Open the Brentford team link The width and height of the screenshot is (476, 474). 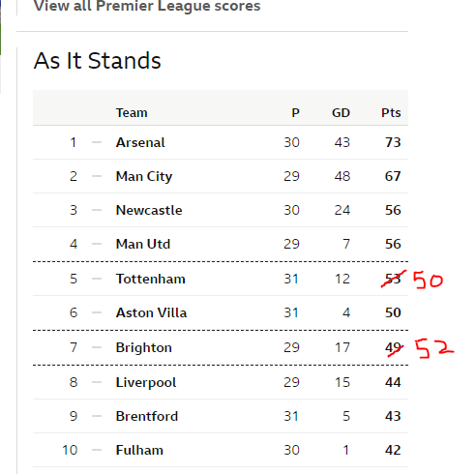[x=147, y=416]
